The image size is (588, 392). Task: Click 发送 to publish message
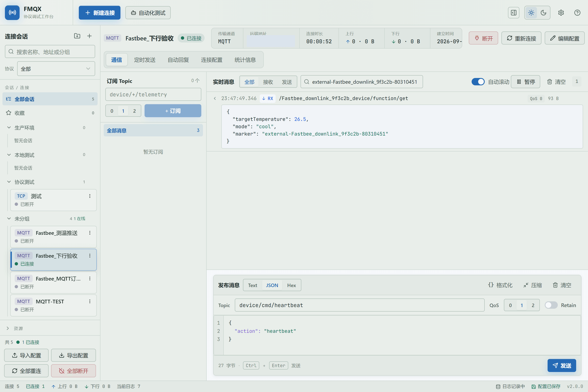pos(561,365)
